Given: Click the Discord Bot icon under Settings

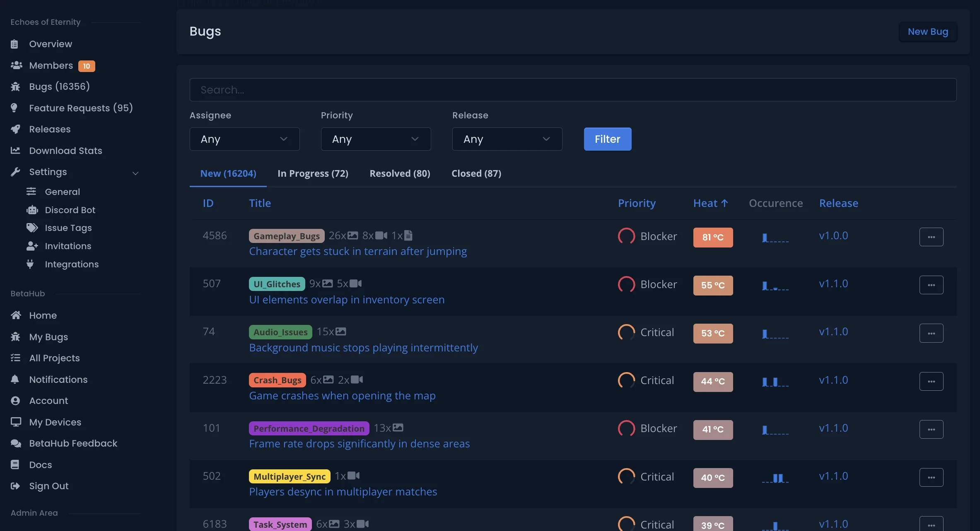Looking at the screenshot, I should click(32, 210).
